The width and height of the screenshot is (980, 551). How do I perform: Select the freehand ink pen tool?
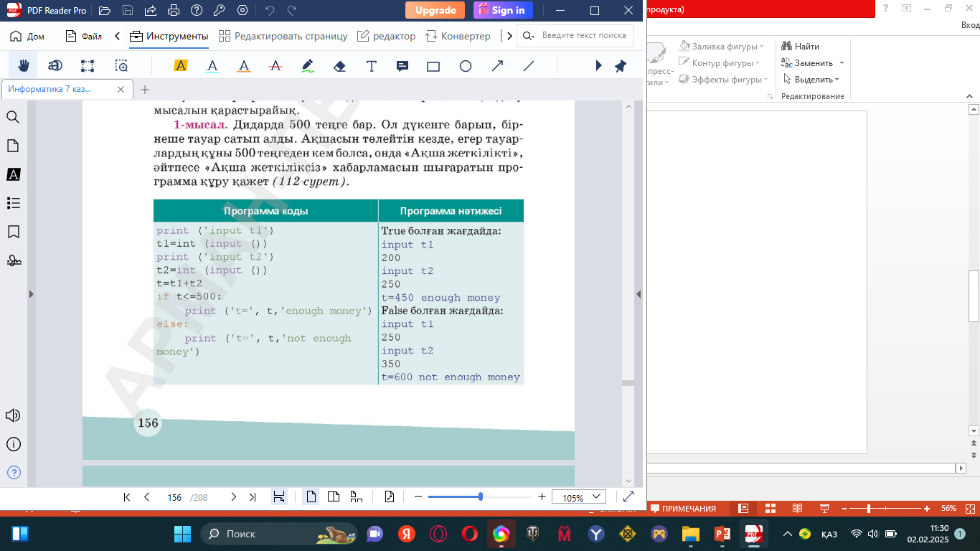(x=308, y=66)
